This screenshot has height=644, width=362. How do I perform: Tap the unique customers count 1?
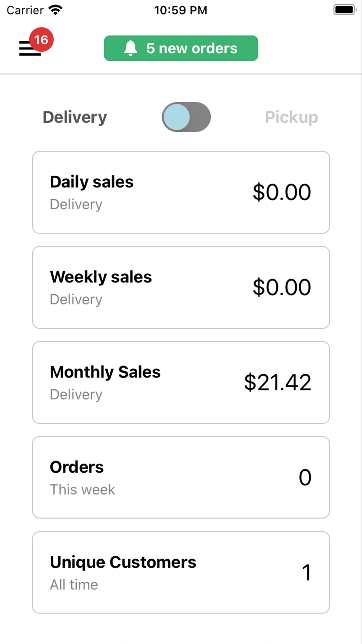point(307,573)
